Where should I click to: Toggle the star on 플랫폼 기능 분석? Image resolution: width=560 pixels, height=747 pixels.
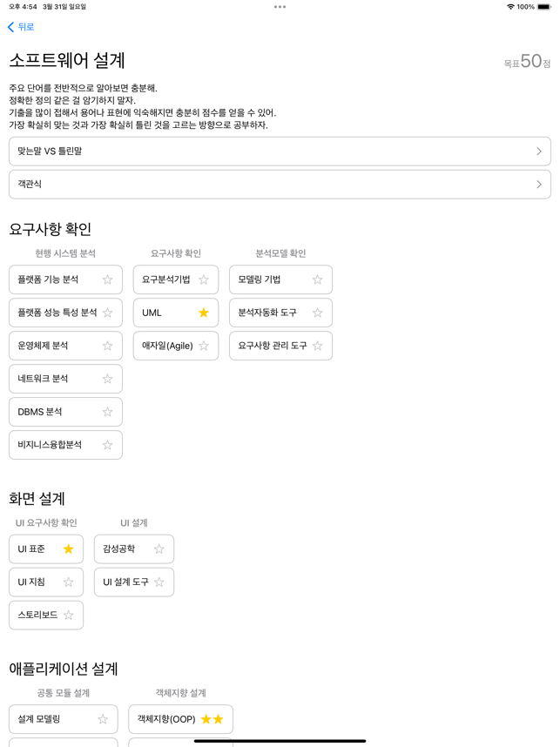pyautogui.click(x=108, y=279)
